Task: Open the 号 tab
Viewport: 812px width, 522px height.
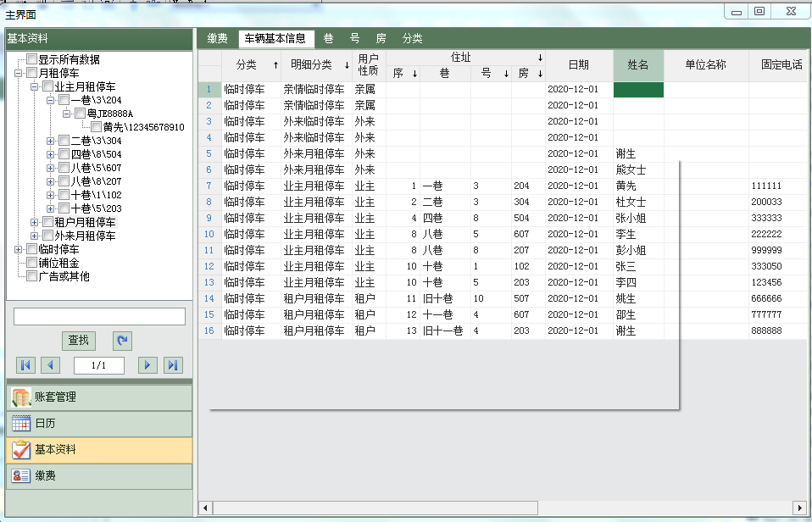Action: coord(355,38)
